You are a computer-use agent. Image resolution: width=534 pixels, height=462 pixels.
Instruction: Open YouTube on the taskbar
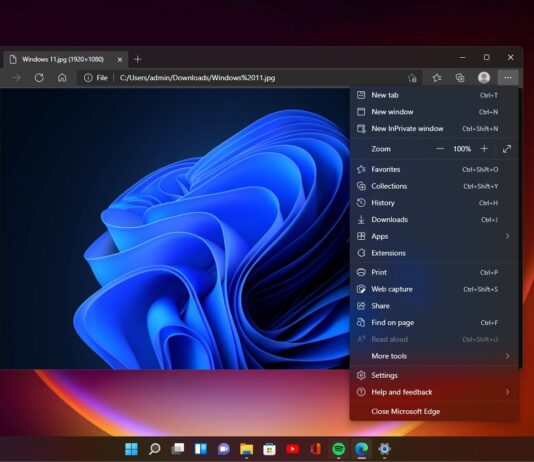[293, 449]
